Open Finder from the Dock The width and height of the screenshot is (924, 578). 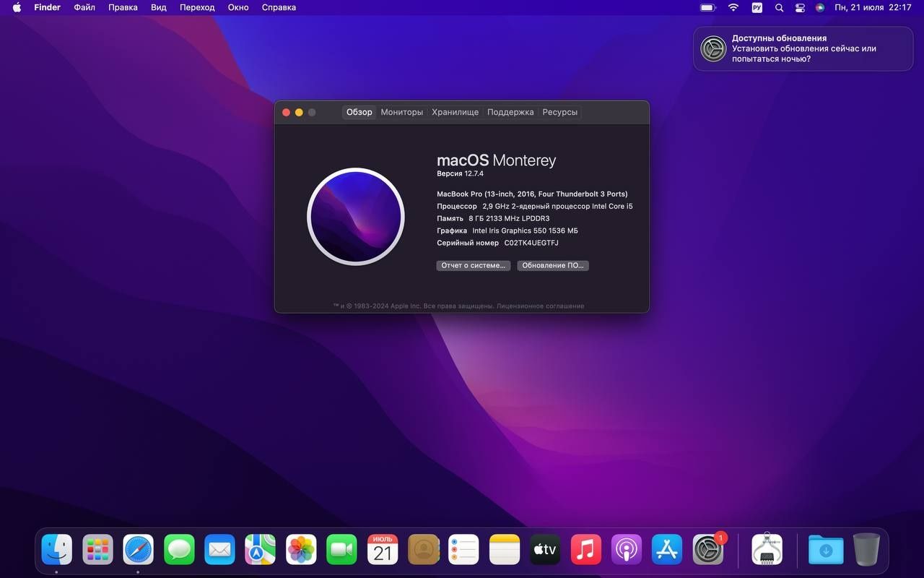[56, 550]
